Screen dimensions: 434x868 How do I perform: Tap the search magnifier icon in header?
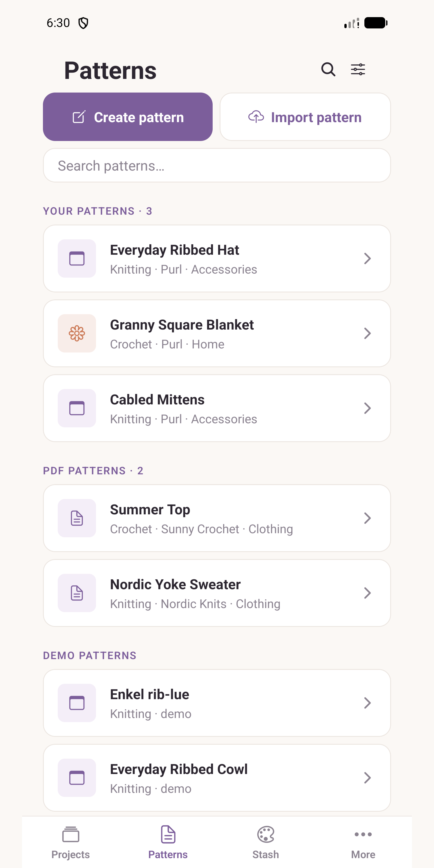pyautogui.click(x=328, y=69)
